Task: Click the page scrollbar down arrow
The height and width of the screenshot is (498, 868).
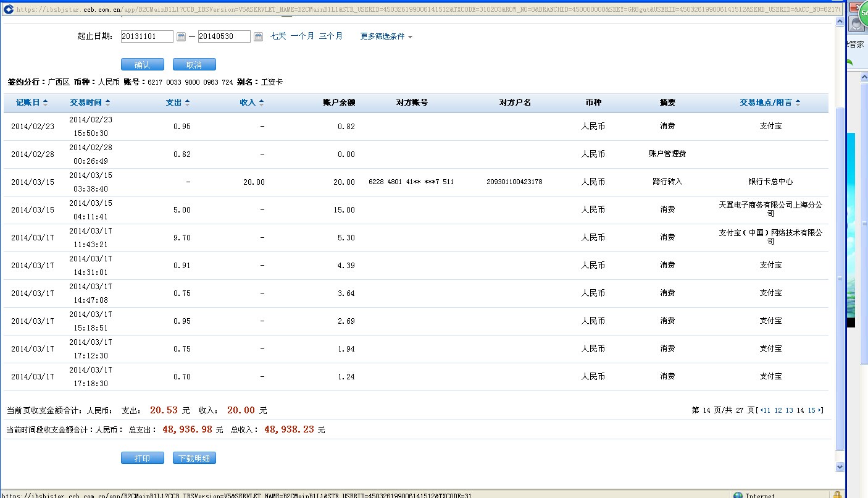Action: (839, 467)
